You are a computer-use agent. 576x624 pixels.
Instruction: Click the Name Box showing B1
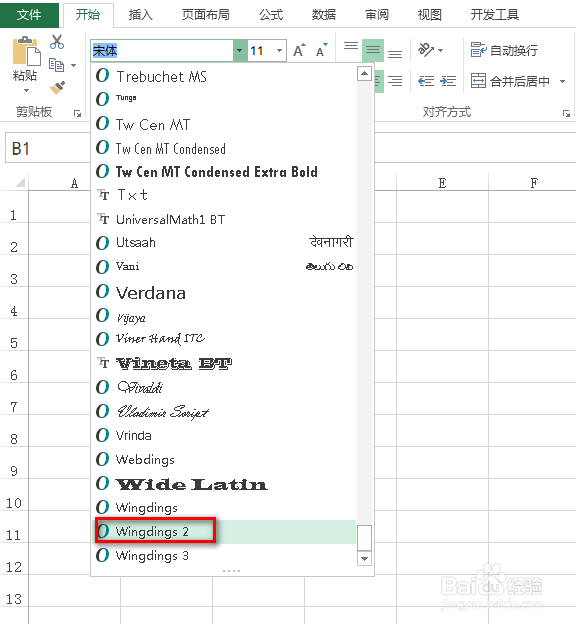[47, 148]
